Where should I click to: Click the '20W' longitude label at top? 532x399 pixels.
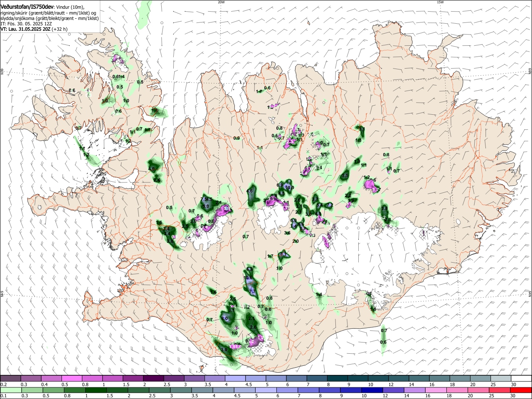(x=221, y=2)
